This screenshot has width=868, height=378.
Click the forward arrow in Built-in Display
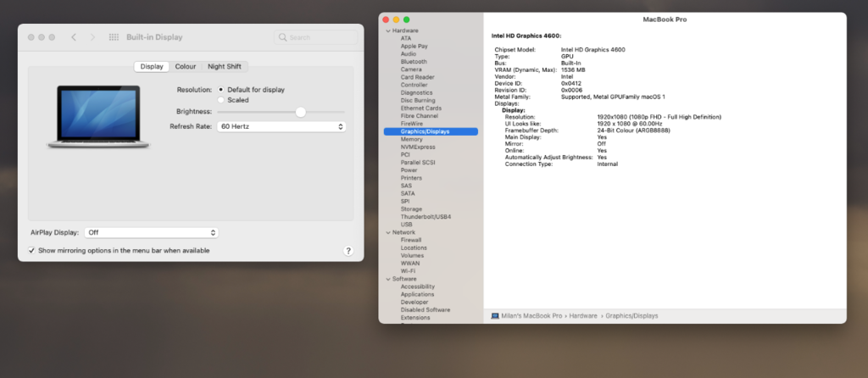(93, 37)
